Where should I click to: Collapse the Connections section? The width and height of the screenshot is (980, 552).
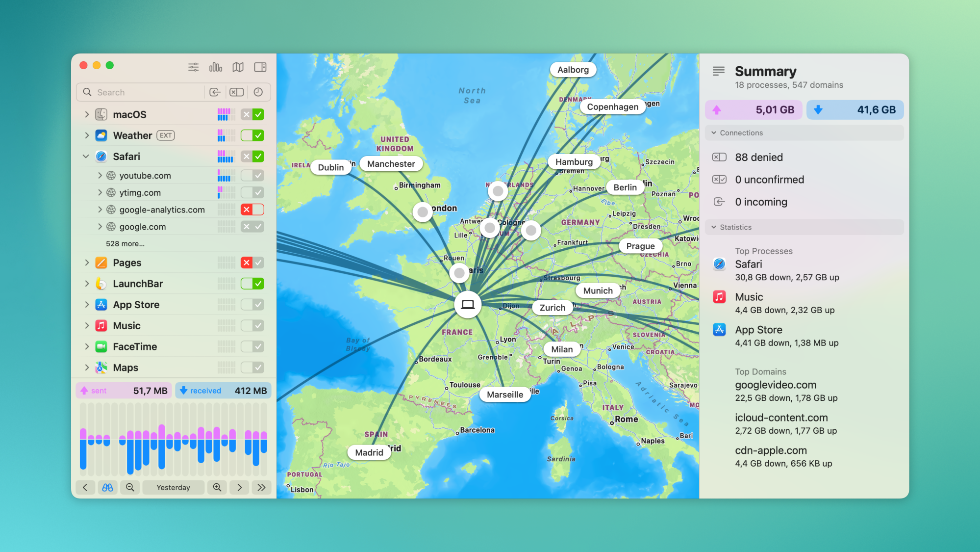click(x=714, y=133)
